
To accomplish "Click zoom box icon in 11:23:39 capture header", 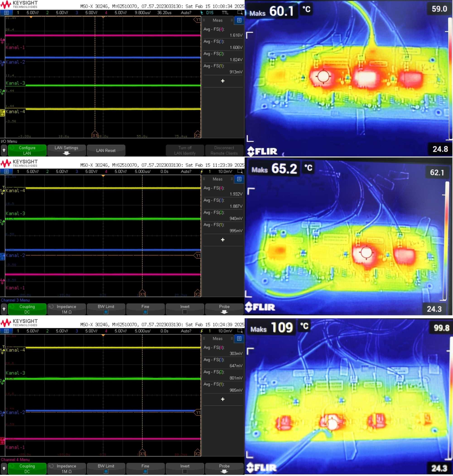I will tap(240, 171).
